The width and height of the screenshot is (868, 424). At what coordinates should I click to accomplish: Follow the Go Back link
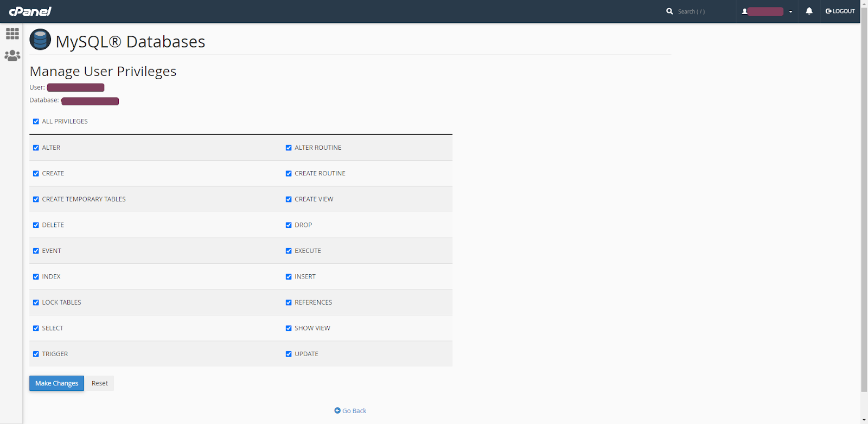pos(350,411)
